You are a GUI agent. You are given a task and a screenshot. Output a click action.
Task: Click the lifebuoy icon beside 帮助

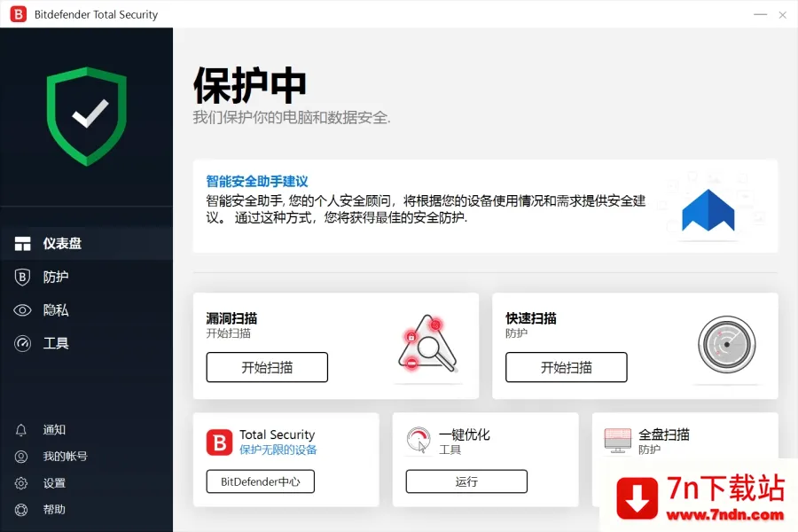point(21,510)
